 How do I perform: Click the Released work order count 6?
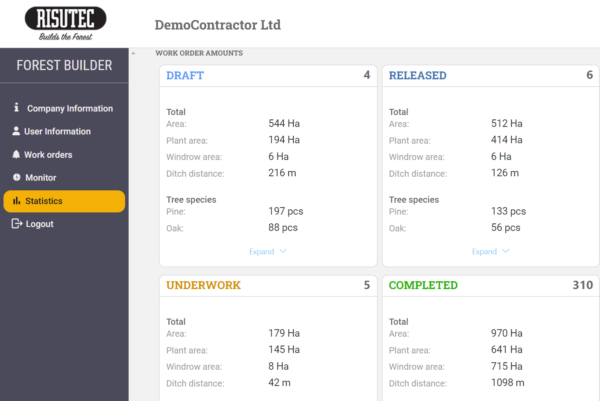tap(589, 75)
